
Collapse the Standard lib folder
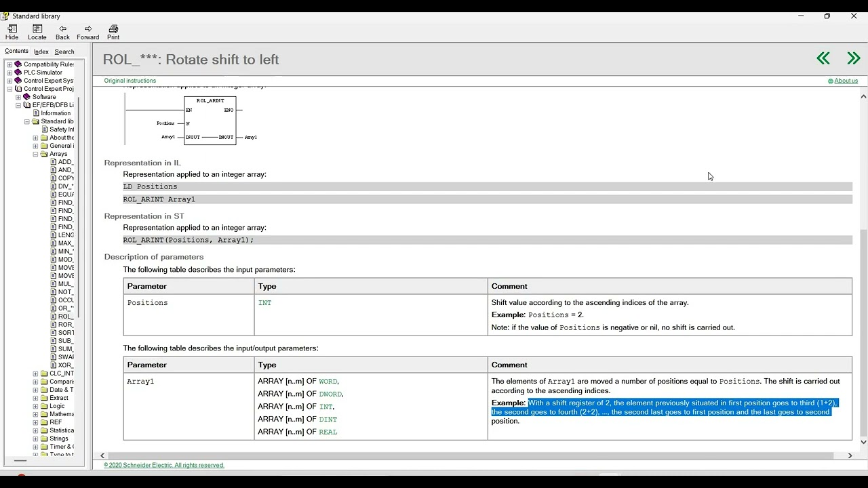[x=27, y=121]
